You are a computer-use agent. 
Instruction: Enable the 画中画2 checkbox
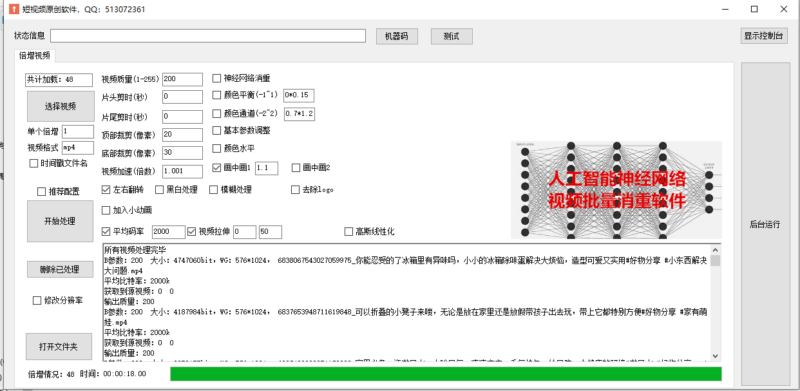point(295,167)
